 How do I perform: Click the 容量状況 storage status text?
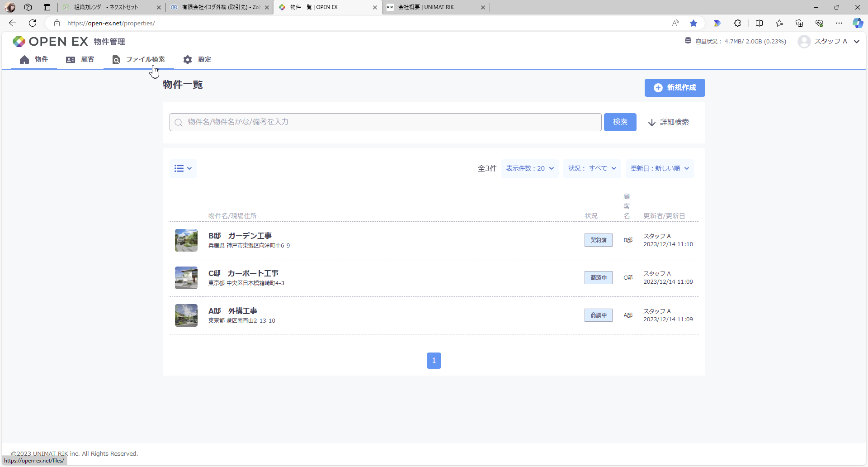click(x=741, y=42)
